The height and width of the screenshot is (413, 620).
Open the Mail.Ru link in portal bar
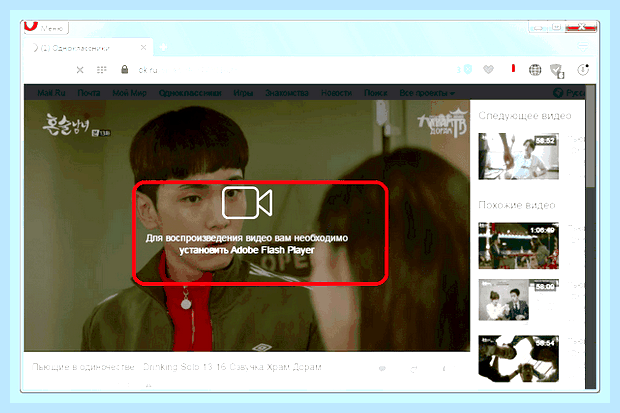click(51, 93)
